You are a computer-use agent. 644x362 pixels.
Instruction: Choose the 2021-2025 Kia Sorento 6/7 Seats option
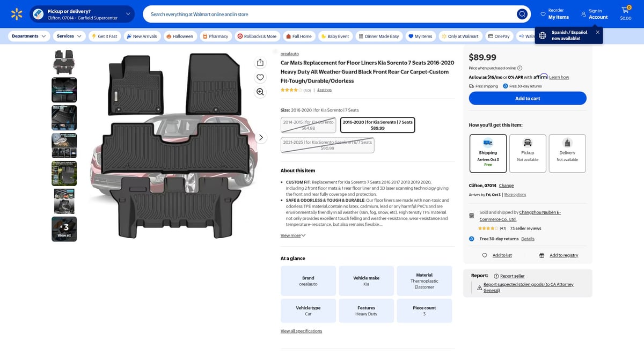[327, 145]
